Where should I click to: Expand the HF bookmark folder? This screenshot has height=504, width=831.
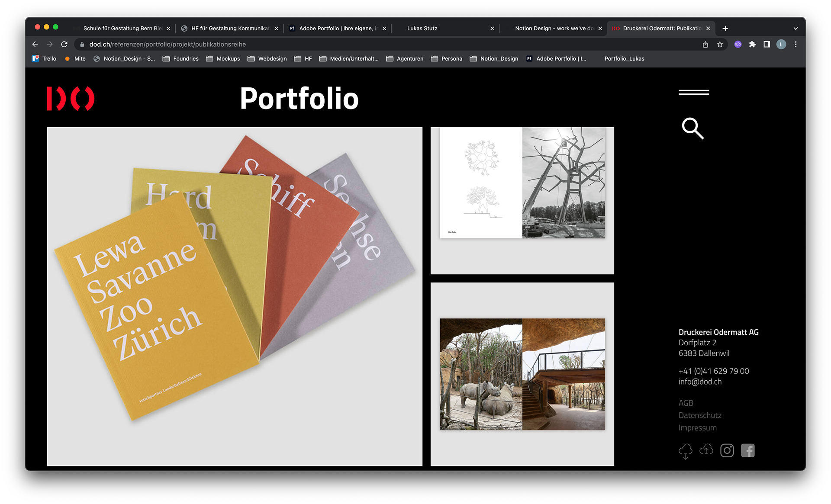(x=303, y=59)
